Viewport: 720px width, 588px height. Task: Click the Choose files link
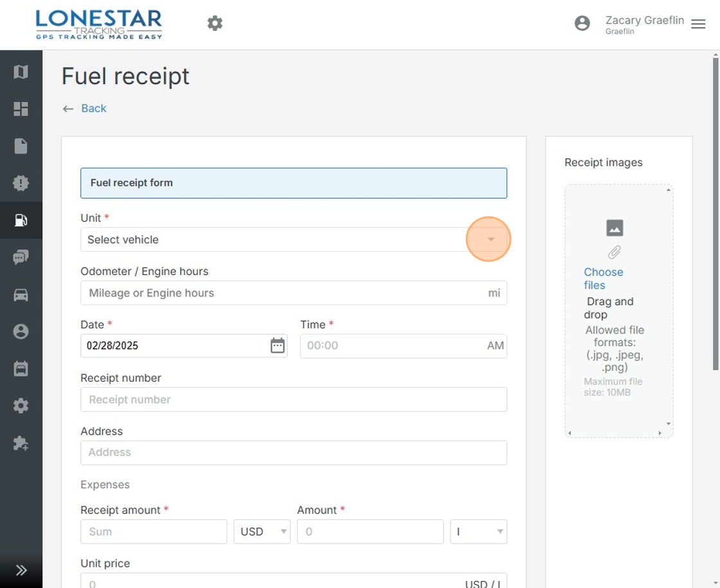pyautogui.click(x=603, y=278)
